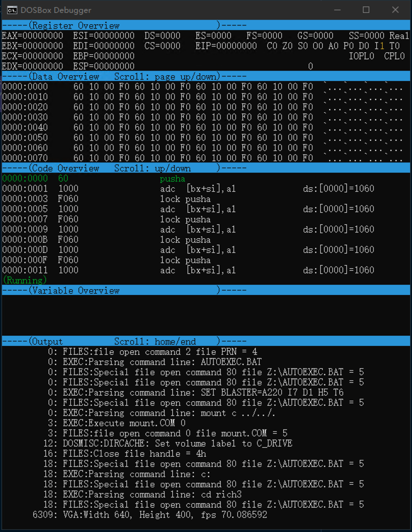Click the EIP=00000000 value
This screenshot has width=412, height=532.
tap(226, 46)
